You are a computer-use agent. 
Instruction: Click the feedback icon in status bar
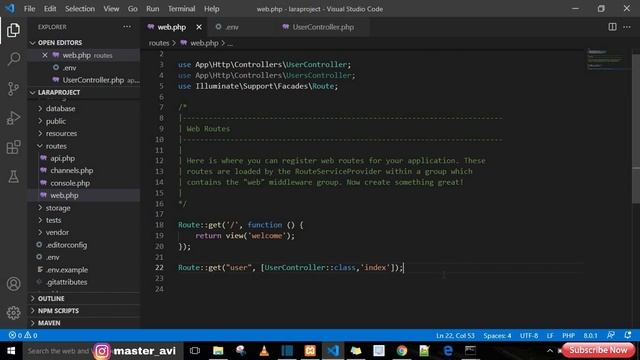[611, 335]
